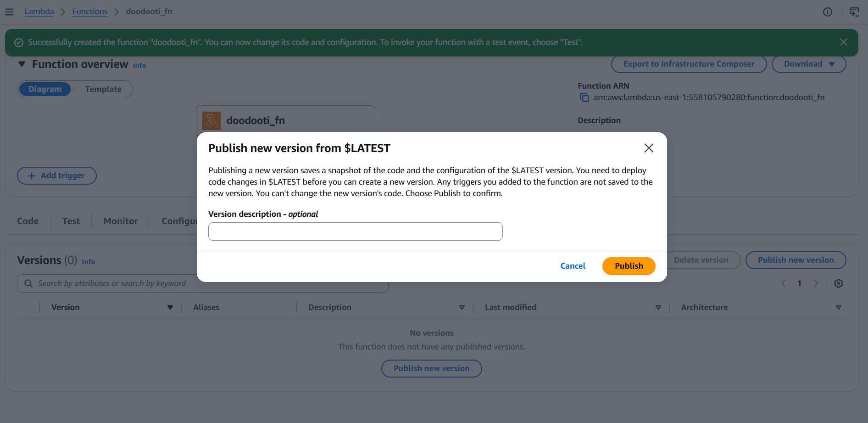Click Publish new version in Versions header

tap(796, 260)
